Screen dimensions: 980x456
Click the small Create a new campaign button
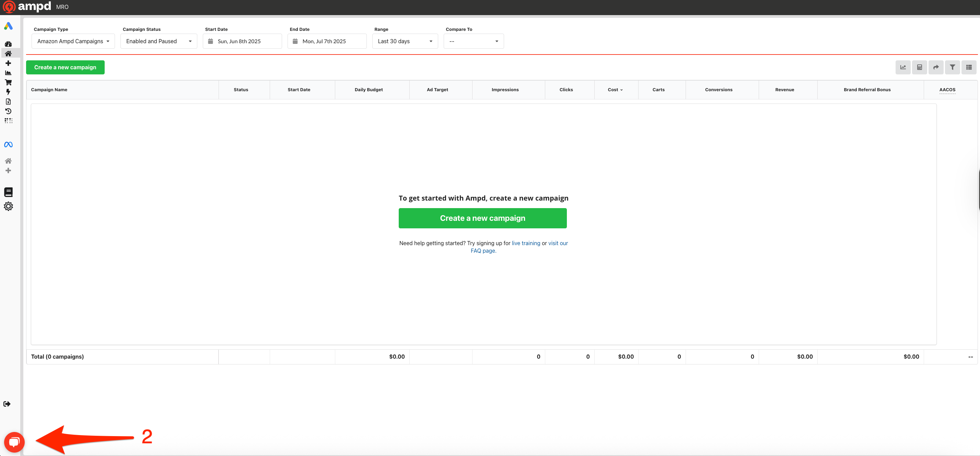65,67
